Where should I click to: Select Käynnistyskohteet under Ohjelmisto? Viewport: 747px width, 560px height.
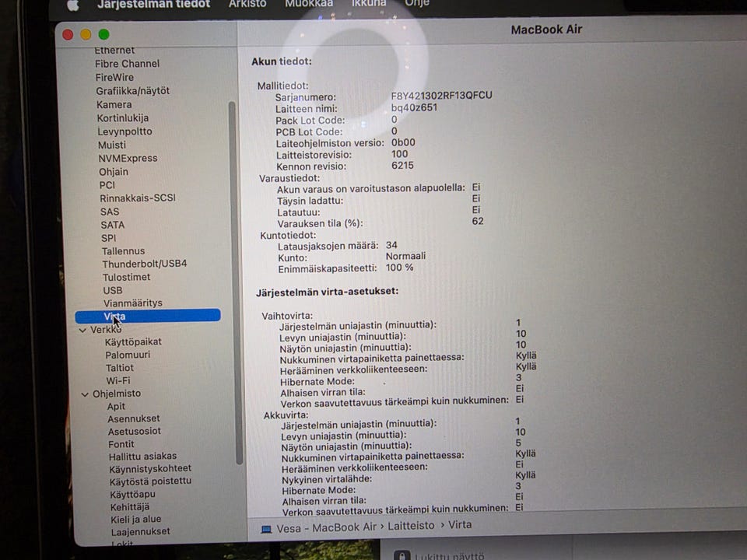150,469
